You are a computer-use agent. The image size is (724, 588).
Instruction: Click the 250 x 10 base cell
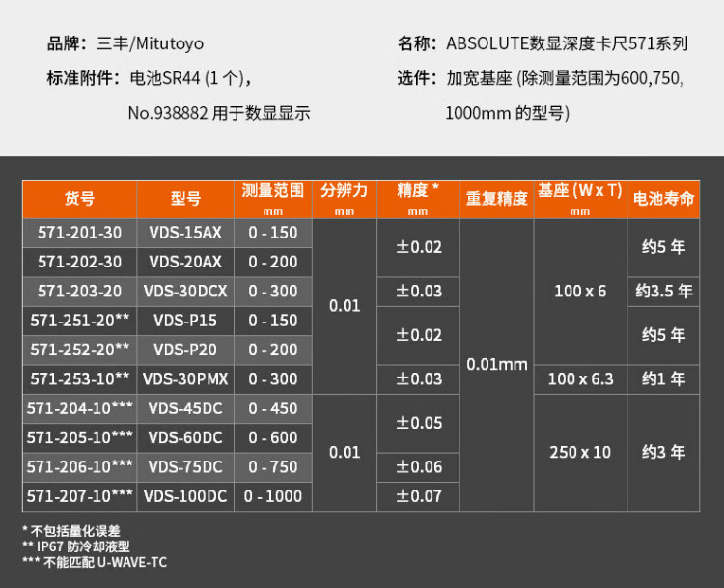(580, 452)
